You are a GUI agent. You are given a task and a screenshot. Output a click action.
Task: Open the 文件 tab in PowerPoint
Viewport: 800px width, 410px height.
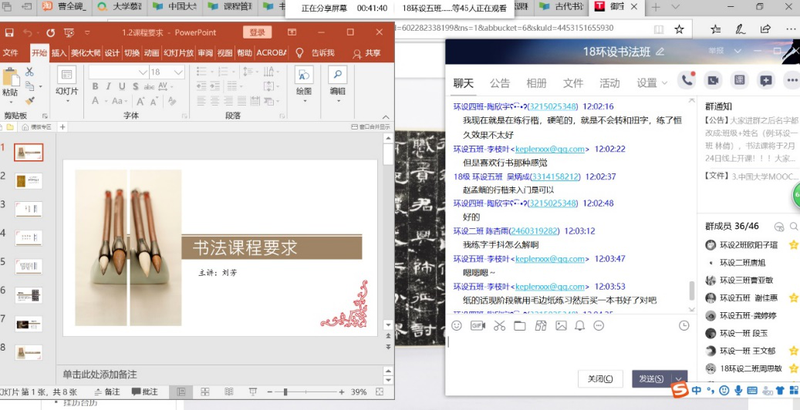(x=10, y=53)
